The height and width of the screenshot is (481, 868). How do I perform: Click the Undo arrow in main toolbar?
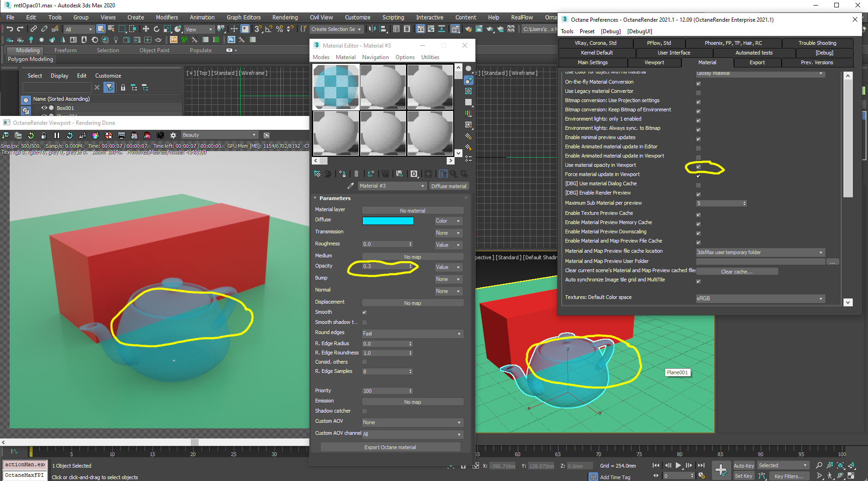coord(10,29)
